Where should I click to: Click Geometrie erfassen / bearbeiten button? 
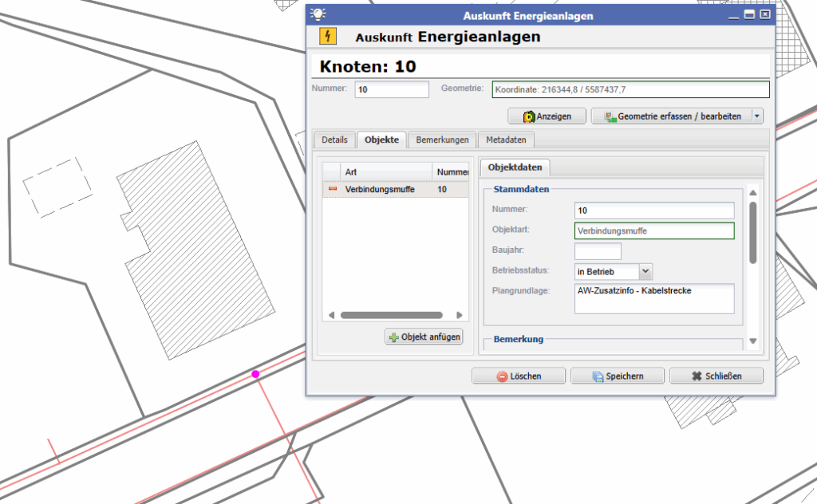click(x=672, y=116)
